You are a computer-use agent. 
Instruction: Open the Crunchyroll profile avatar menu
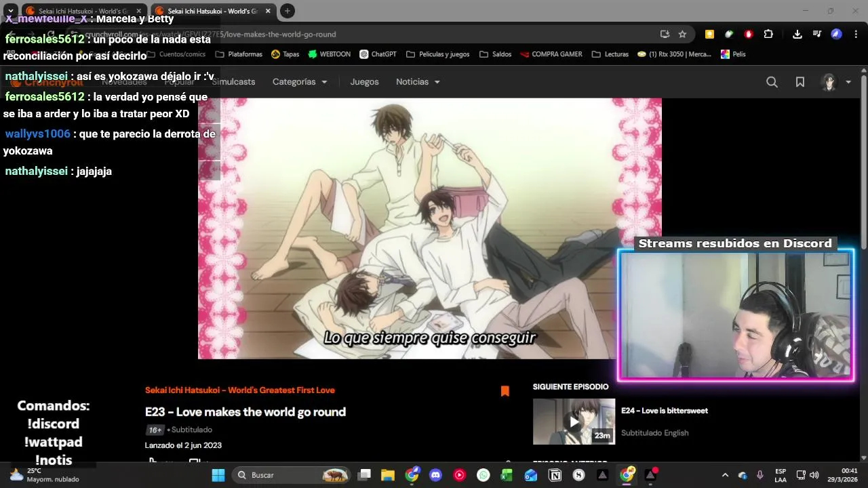[x=836, y=82]
